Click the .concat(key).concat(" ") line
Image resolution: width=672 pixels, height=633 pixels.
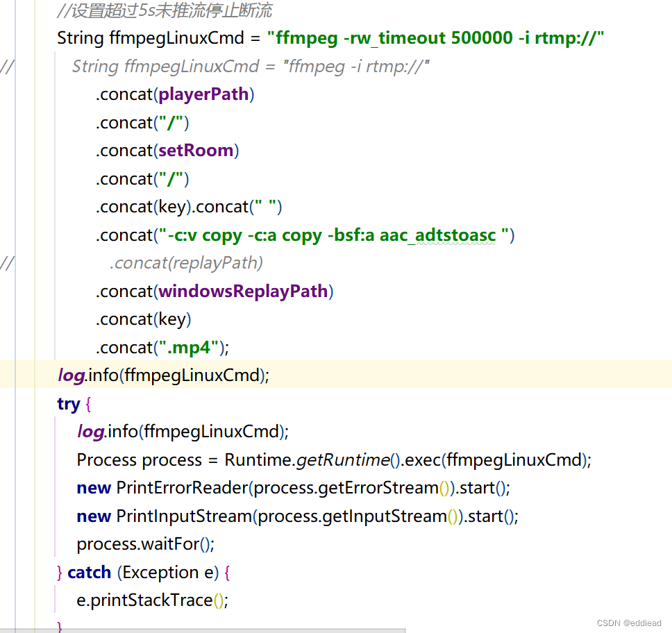tap(189, 207)
